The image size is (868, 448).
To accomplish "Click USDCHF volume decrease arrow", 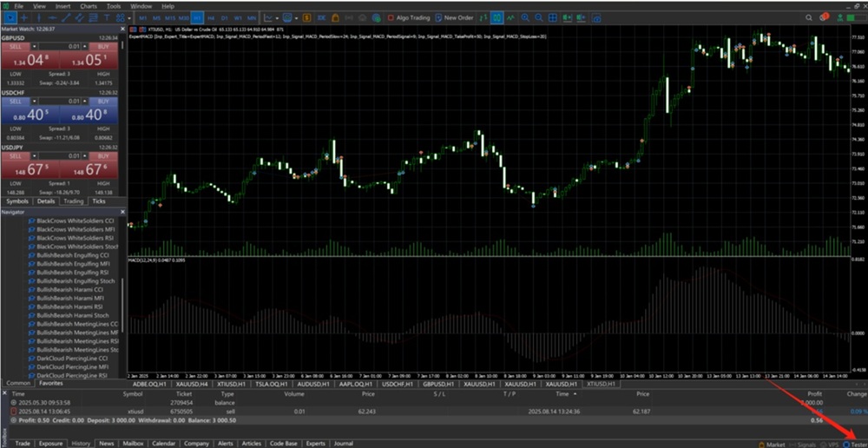I will (35, 102).
